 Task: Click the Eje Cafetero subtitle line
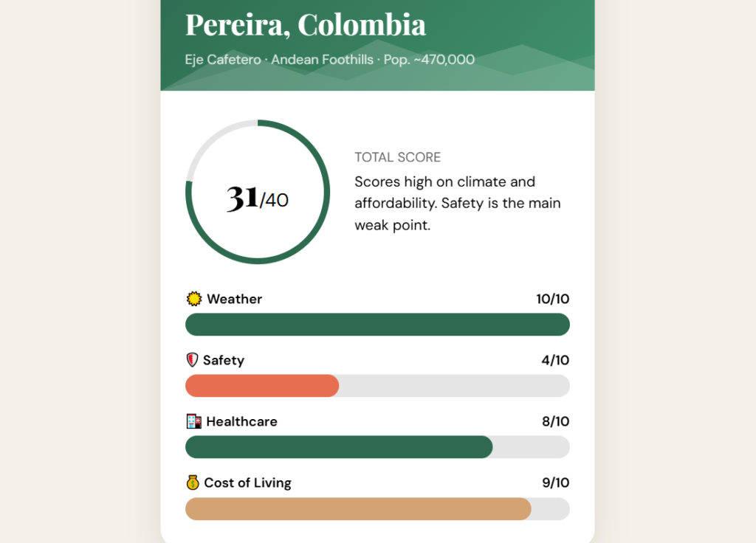click(329, 60)
